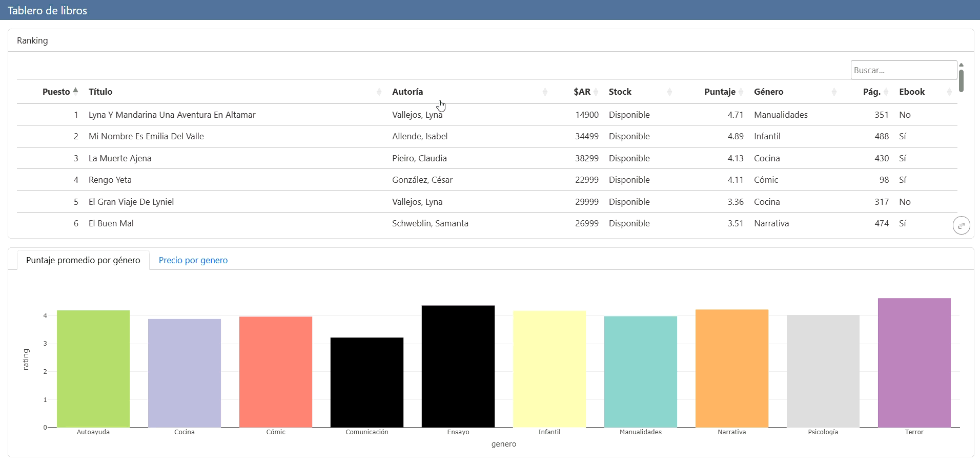Click the expand table fullscreen icon

tap(961, 225)
